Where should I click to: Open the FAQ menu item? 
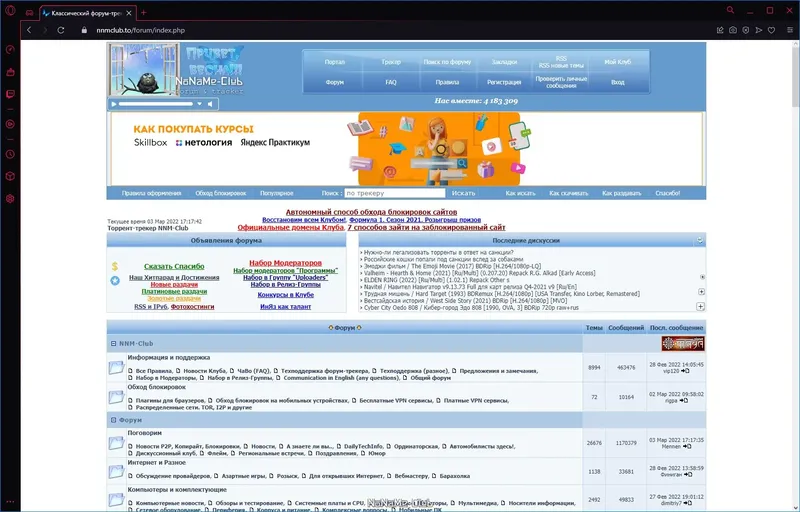391,82
